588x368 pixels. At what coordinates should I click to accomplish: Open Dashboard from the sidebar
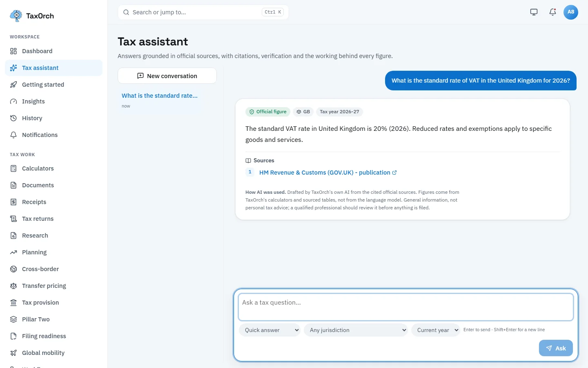coord(53,51)
